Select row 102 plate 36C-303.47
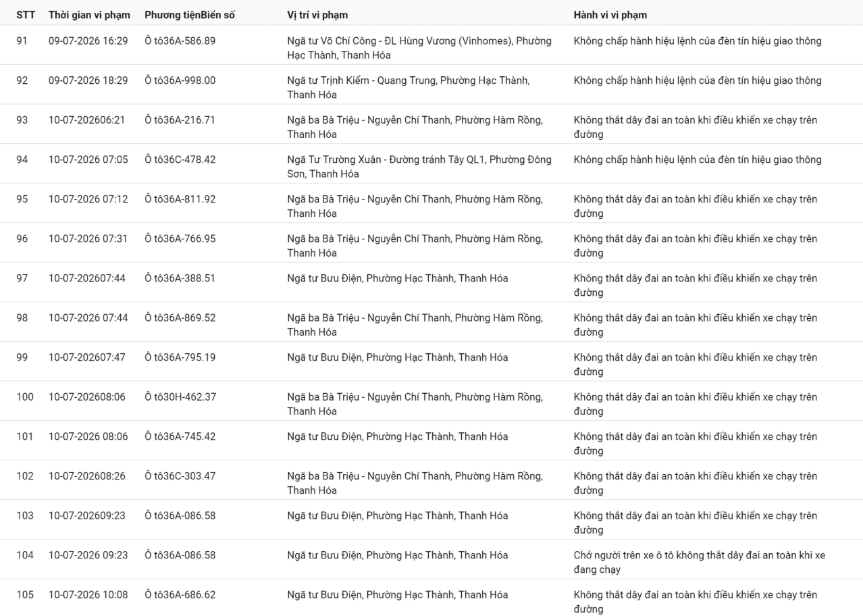The height and width of the screenshot is (616, 863). 186,476
